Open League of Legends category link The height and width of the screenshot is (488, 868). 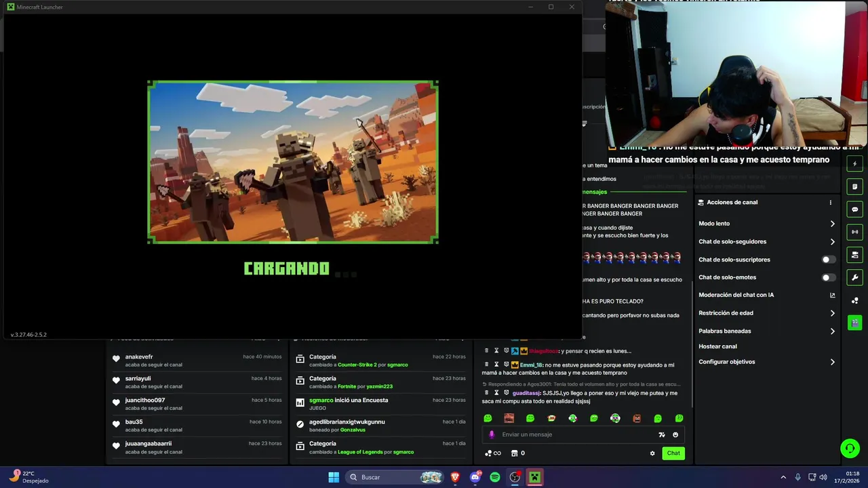[x=360, y=452]
